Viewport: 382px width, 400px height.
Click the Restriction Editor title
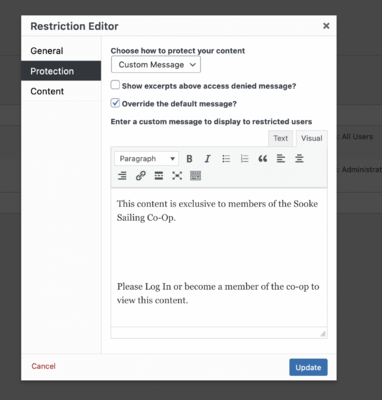tap(74, 26)
